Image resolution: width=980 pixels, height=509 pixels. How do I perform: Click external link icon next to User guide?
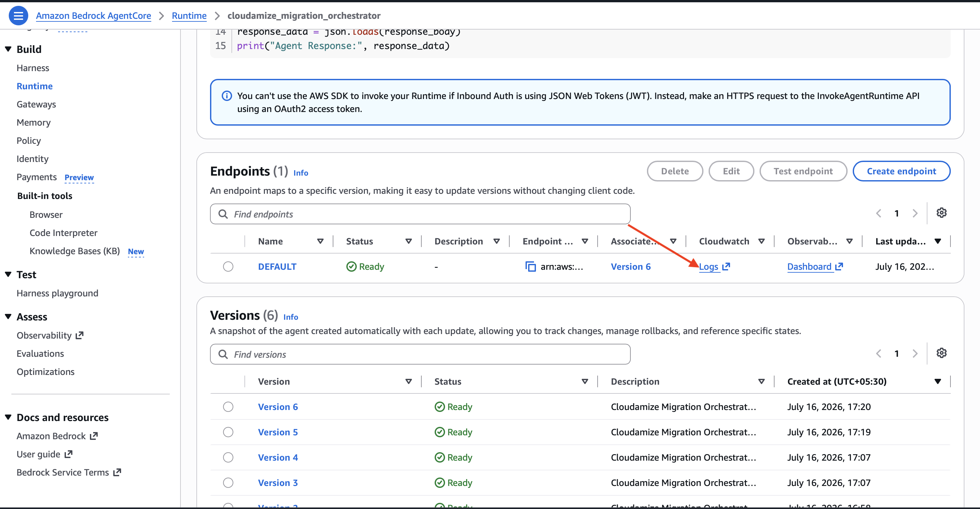coord(68,454)
